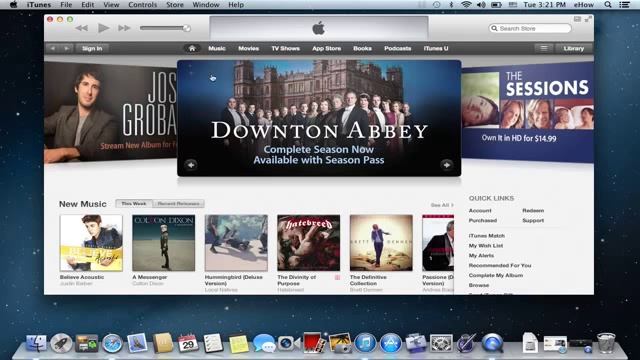Show next banner with right carousel arrow
This screenshot has width=640, height=360.
click(x=447, y=165)
